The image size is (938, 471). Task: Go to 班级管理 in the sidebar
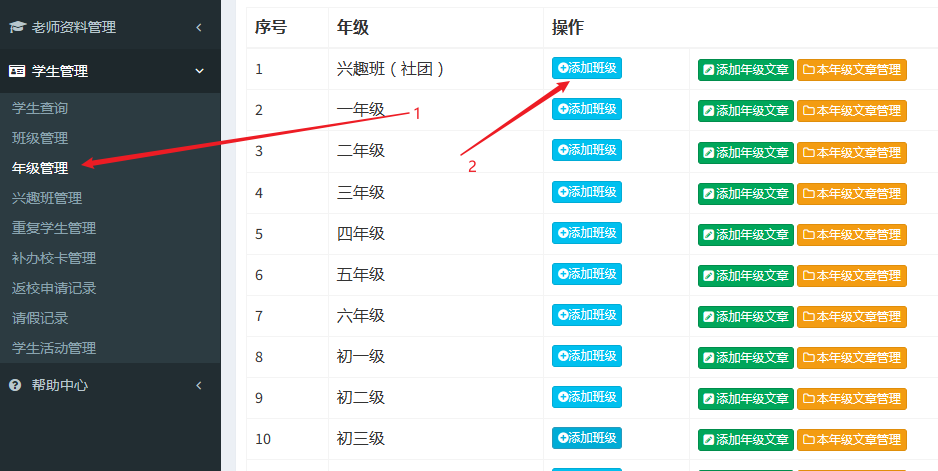[x=39, y=138]
